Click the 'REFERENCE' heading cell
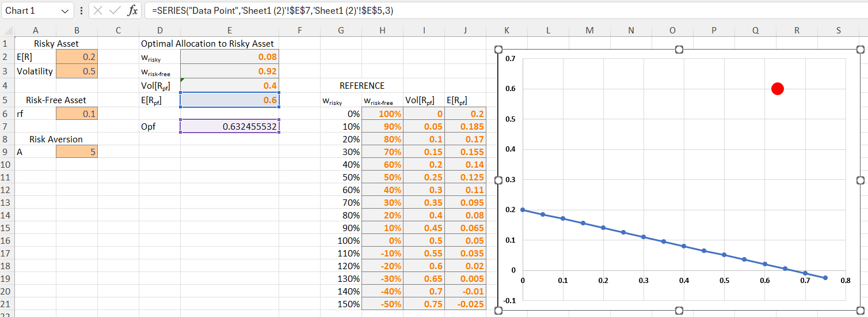Image resolution: width=868 pixels, height=317 pixels. (362, 85)
